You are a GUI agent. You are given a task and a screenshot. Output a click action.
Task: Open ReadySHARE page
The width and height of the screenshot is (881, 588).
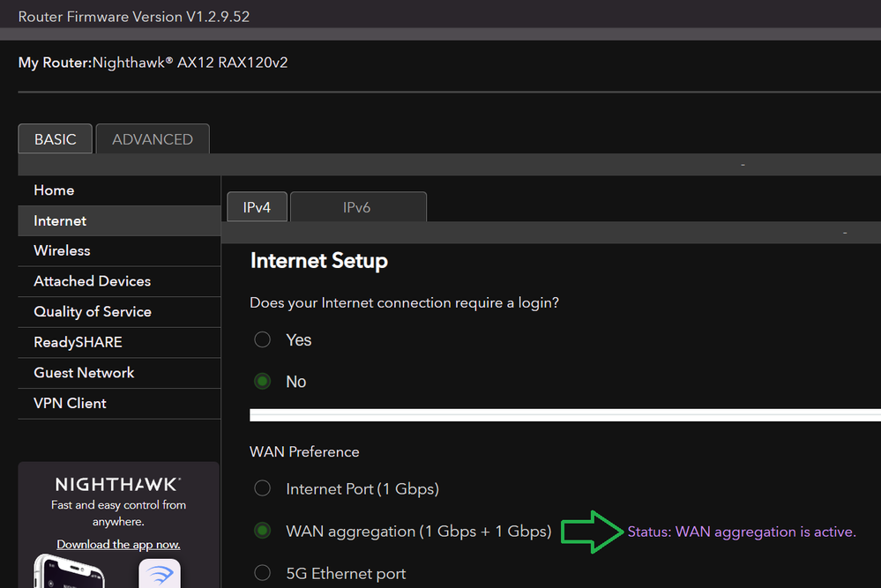[x=119, y=342]
